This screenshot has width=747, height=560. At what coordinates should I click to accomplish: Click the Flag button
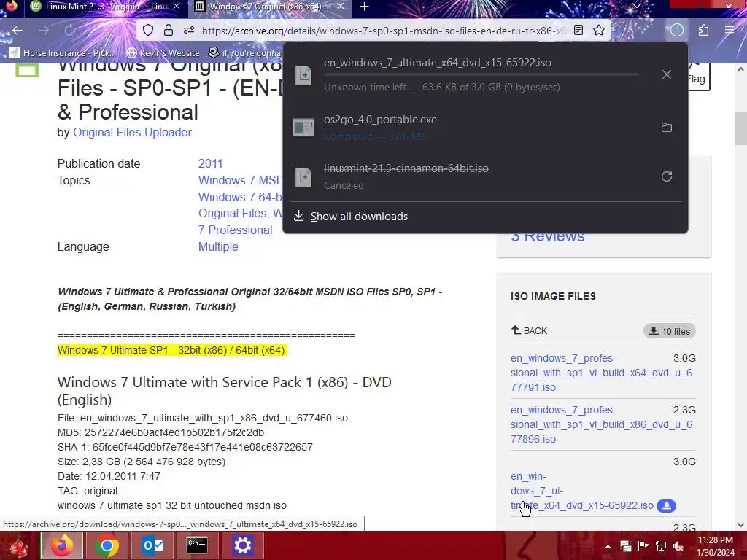tap(698, 76)
